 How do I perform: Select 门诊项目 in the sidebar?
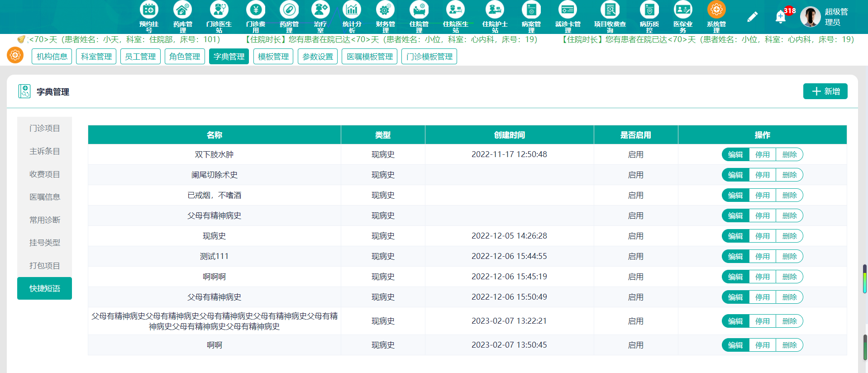(44, 128)
